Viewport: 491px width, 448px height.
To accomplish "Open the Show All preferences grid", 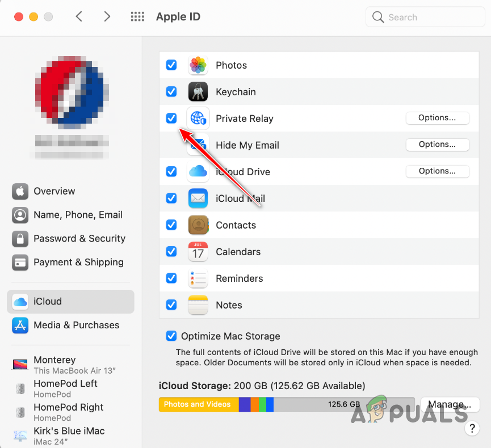I will 137,16.
